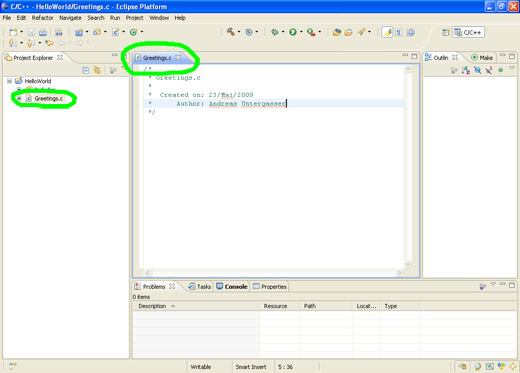
Task: Toggle the block selection icon
Action: pos(411,32)
